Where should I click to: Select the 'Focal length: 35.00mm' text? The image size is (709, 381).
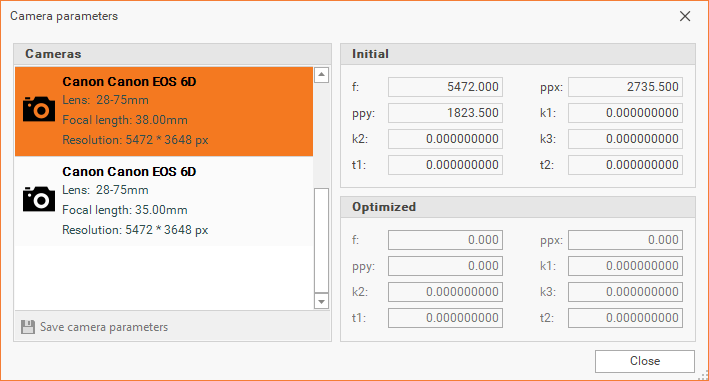[x=125, y=210]
